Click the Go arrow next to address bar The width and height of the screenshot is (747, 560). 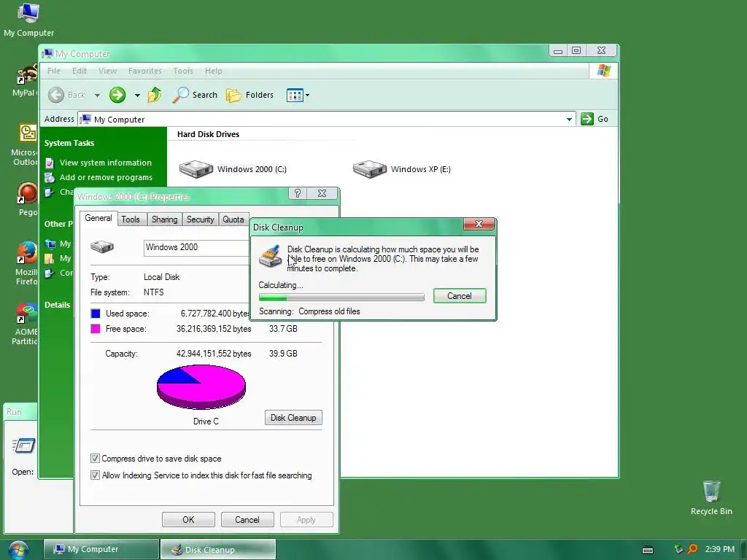(x=587, y=119)
